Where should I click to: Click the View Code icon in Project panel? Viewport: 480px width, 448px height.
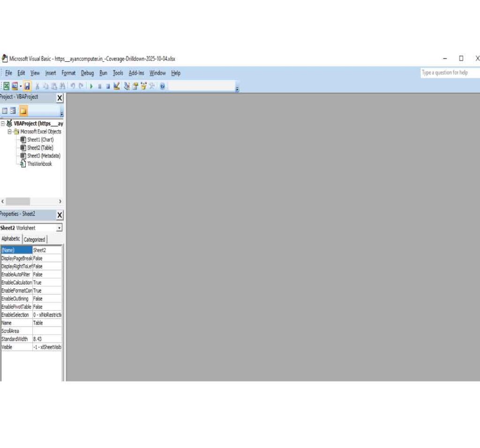coord(5,111)
